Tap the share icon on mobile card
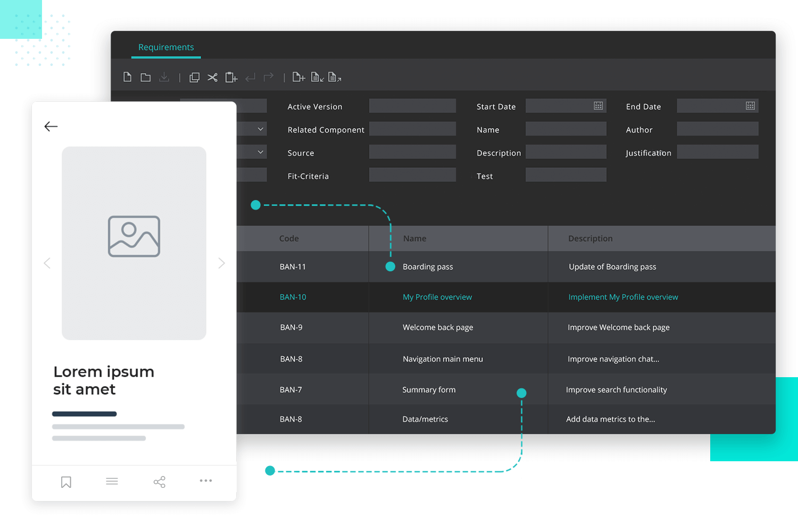 coord(160,482)
